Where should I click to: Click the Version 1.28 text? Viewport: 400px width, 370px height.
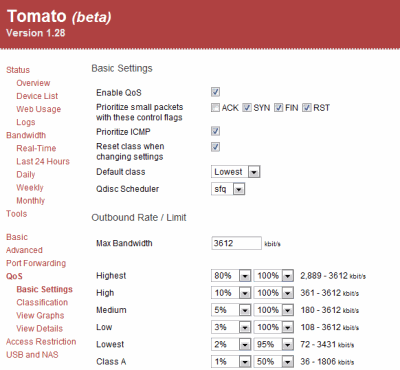pyautogui.click(x=36, y=33)
